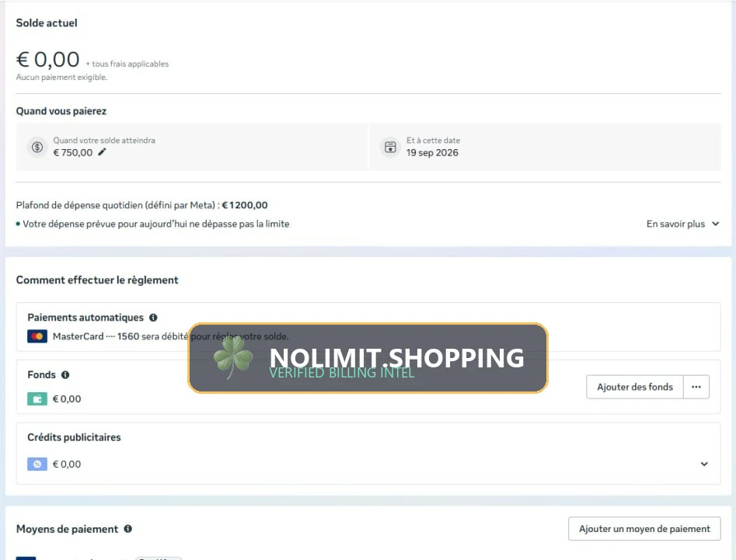This screenshot has height=560, width=736.
Task: Click Ajouter un moyen de paiement button
Action: click(644, 529)
